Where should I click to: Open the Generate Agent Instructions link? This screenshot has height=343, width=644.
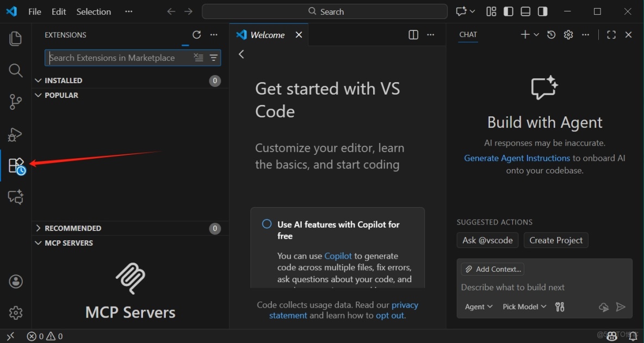point(517,158)
